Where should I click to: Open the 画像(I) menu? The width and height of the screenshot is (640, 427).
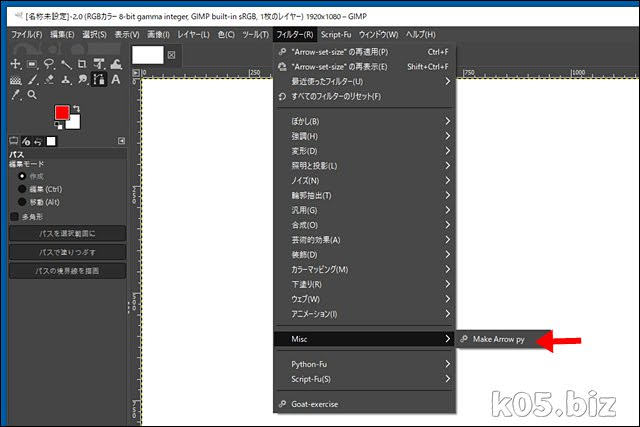[158, 35]
